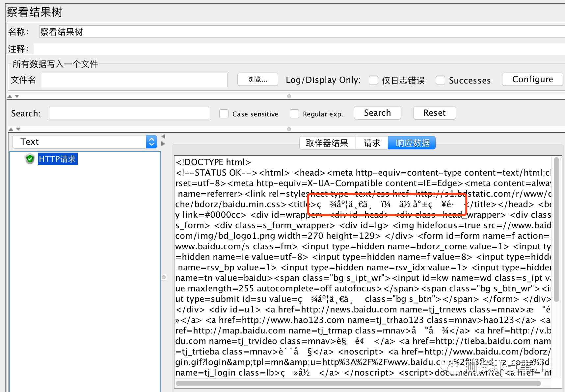The height and width of the screenshot is (392, 565).
Task: Switch to the 响应数据 tab
Action: pyautogui.click(x=412, y=143)
